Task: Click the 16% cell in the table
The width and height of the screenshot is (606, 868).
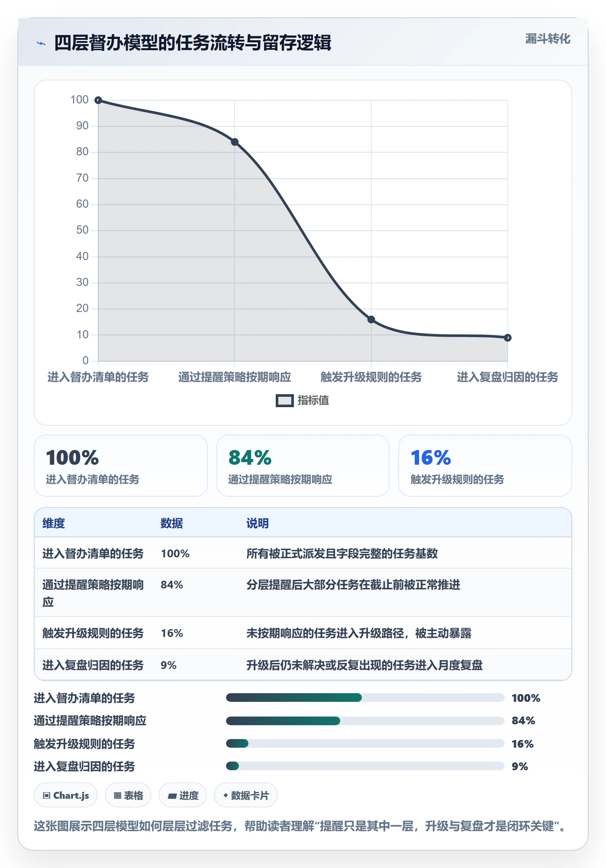Action: pyautogui.click(x=172, y=633)
